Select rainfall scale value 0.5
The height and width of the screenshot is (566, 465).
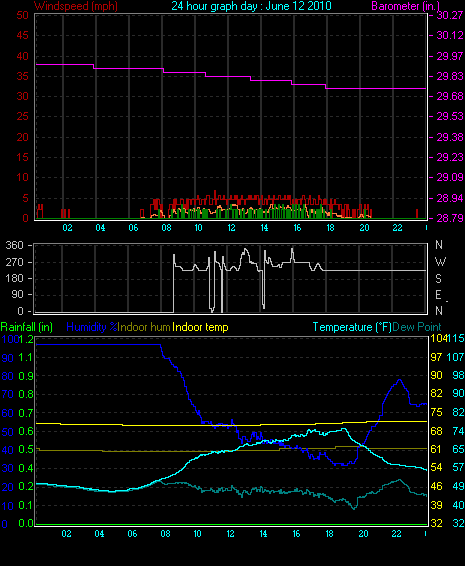26,450
